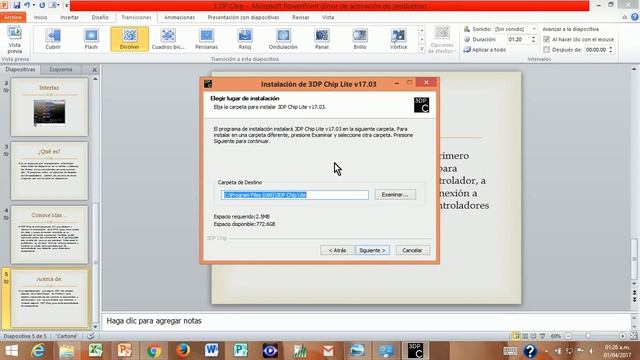Expand the transitions gallery More arrow
The height and width of the screenshot is (360, 640).
point(422,49)
